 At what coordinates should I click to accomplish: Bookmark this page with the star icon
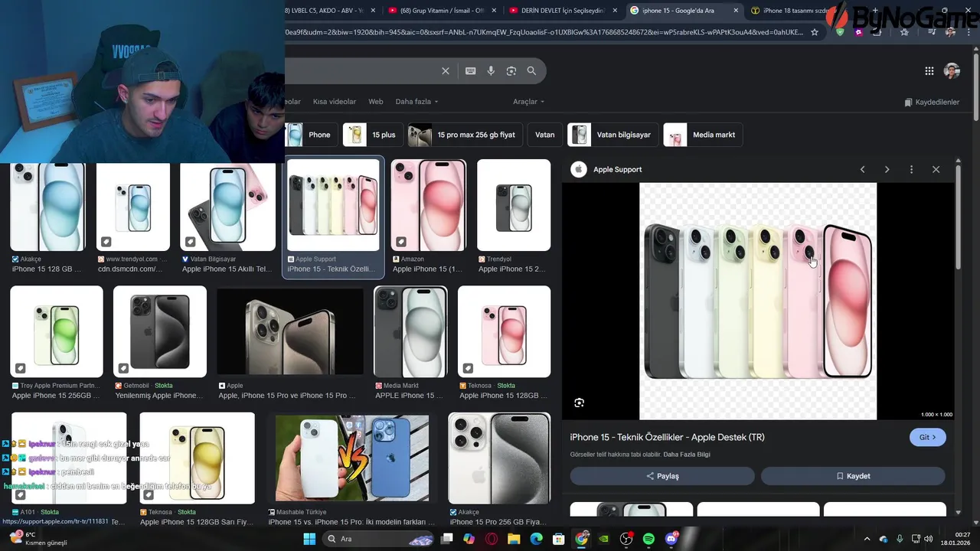tap(815, 32)
